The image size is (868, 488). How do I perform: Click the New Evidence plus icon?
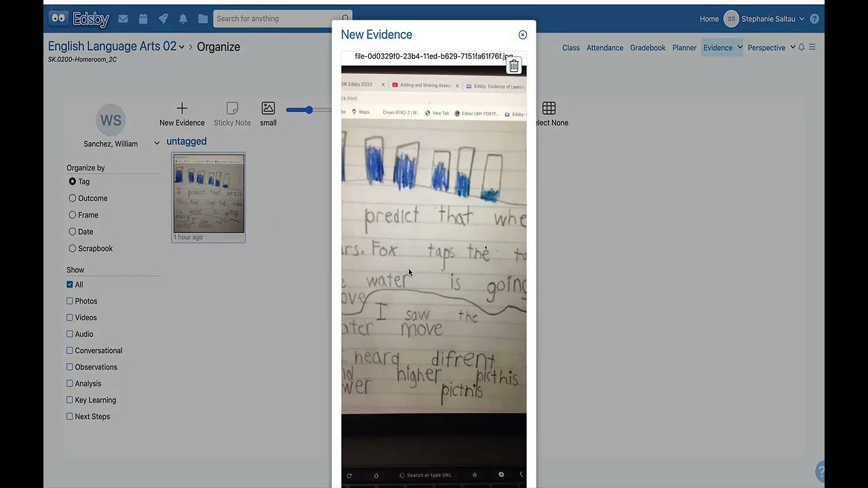pyautogui.click(x=182, y=108)
